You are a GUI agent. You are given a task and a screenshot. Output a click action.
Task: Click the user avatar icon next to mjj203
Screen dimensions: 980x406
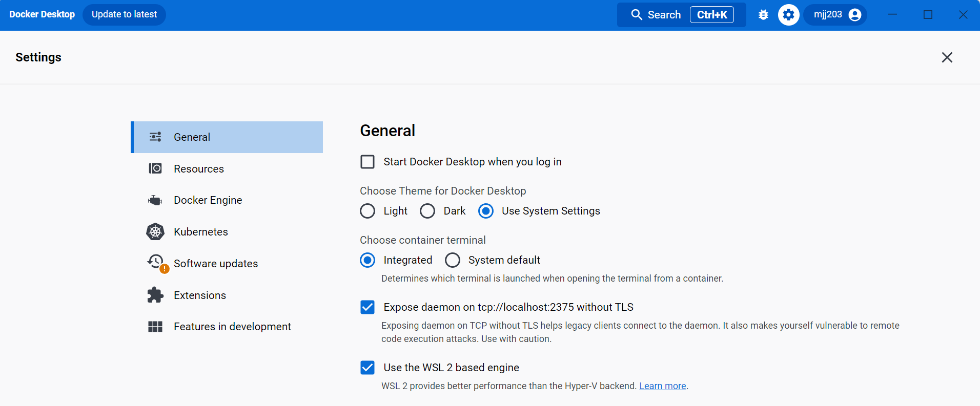pyautogui.click(x=855, y=15)
